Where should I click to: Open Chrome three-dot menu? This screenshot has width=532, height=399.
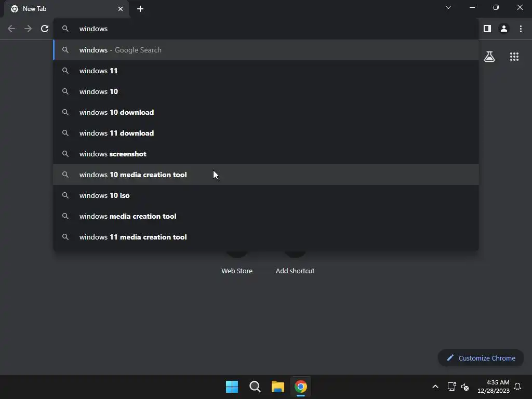tap(521, 29)
